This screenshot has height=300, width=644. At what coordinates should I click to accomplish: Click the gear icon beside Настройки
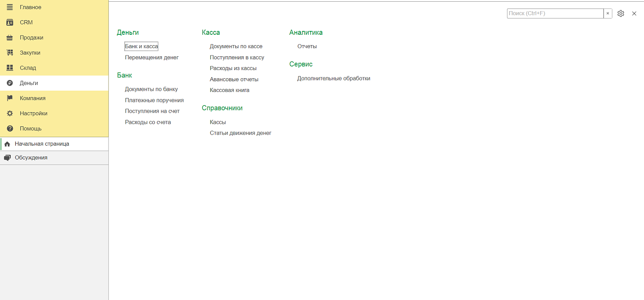[x=10, y=113]
